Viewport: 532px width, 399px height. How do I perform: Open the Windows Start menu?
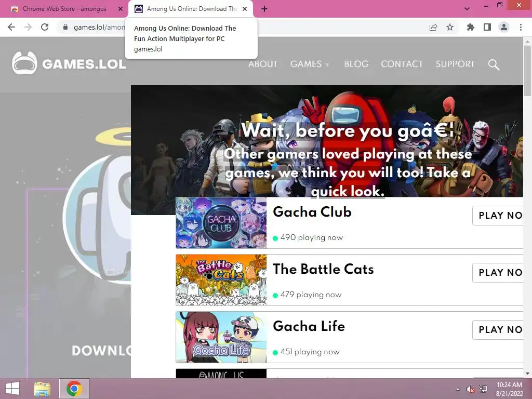click(12, 389)
